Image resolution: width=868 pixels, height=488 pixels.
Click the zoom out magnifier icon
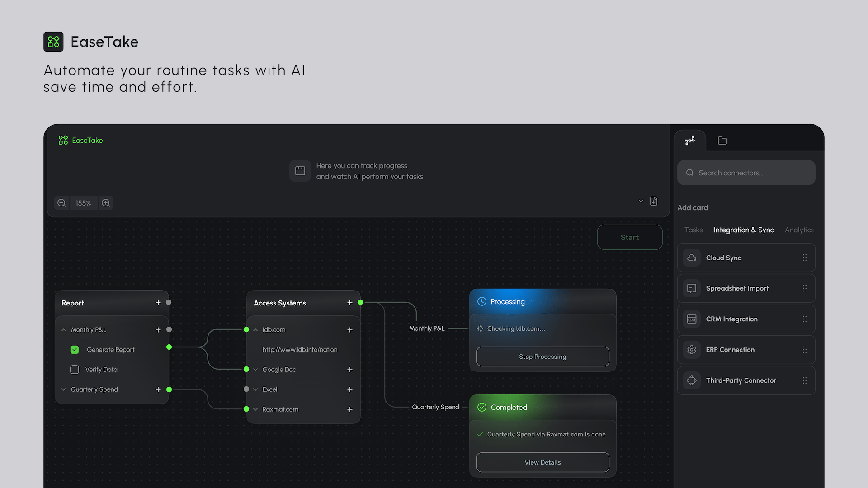tap(61, 203)
